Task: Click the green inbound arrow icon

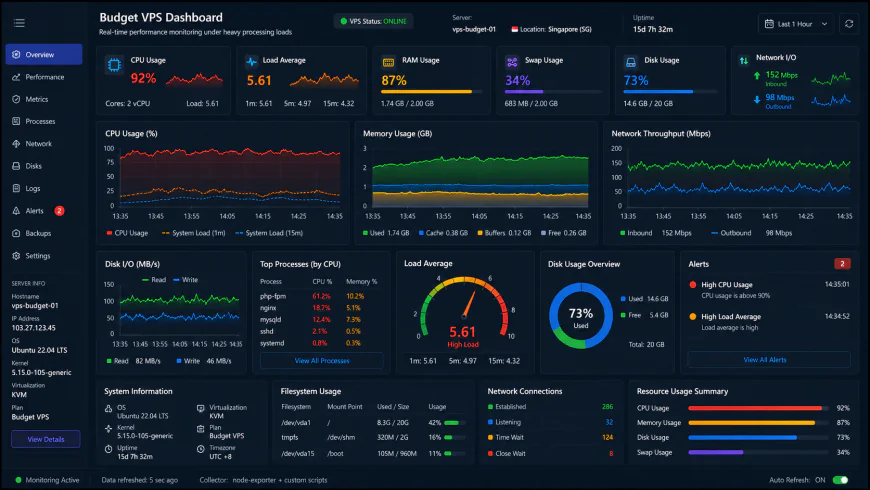Action: 757,75
